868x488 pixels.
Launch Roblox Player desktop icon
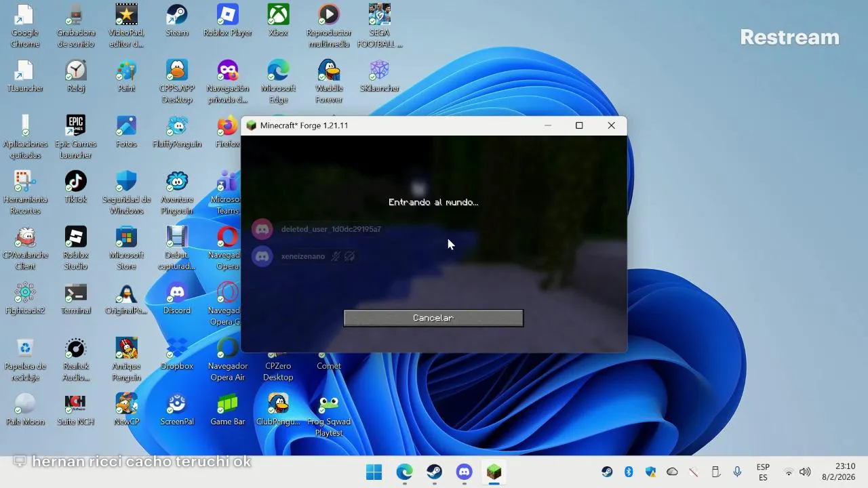(228, 20)
